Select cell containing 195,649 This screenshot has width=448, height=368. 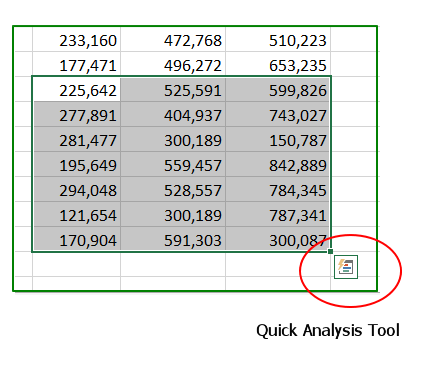(76, 164)
